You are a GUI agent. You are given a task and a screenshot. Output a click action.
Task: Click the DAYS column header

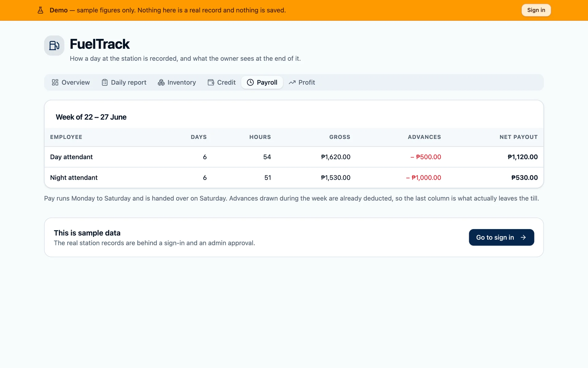tap(199, 137)
